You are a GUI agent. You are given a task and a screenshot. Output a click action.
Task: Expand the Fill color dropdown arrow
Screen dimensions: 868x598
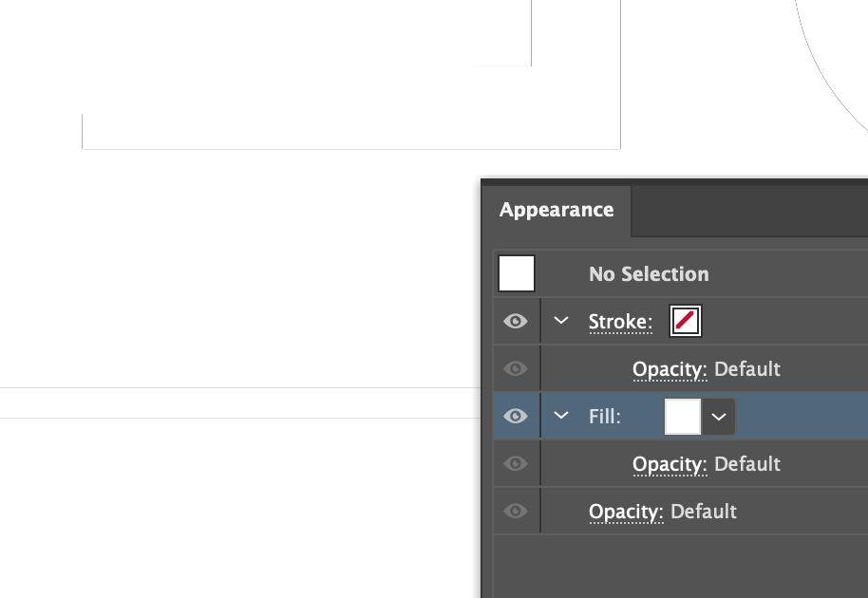pyautogui.click(x=717, y=416)
